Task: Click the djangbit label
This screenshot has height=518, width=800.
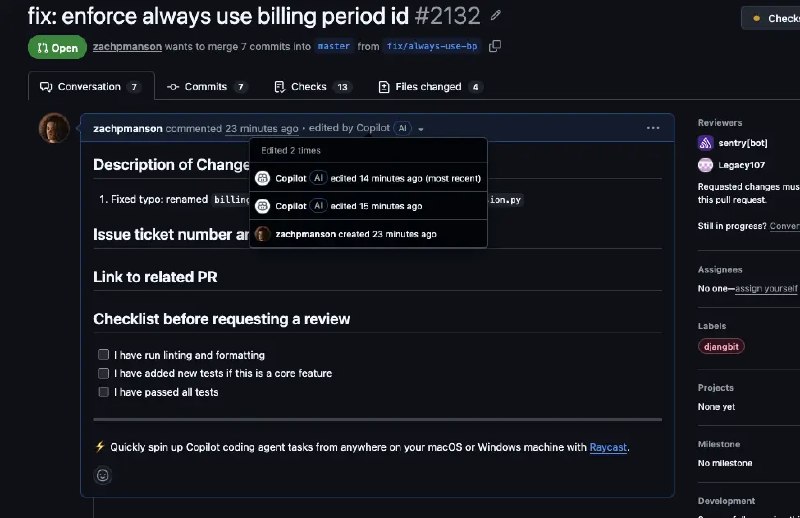Action: (721, 346)
